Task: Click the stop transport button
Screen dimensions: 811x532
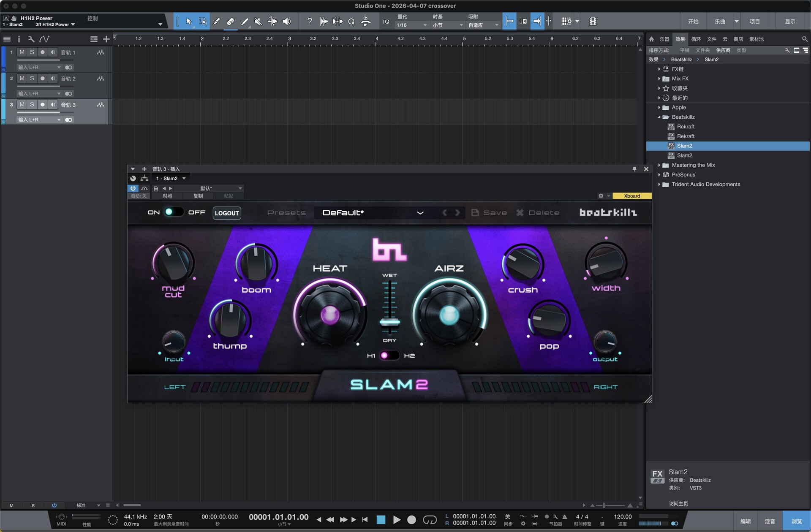Action: [x=381, y=520]
